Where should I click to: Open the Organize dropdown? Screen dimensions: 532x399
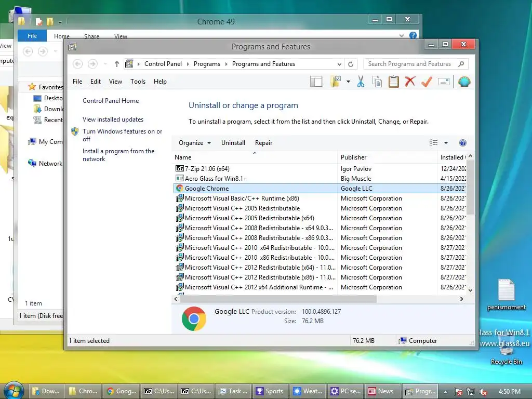pos(195,143)
